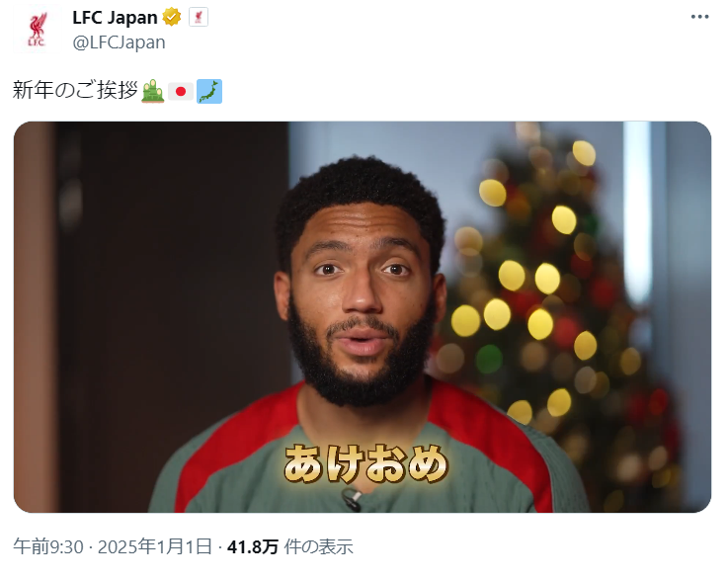Open the LFC Japan display name link
Image resolution: width=728 pixels, height=580 pixels.
[115, 18]
